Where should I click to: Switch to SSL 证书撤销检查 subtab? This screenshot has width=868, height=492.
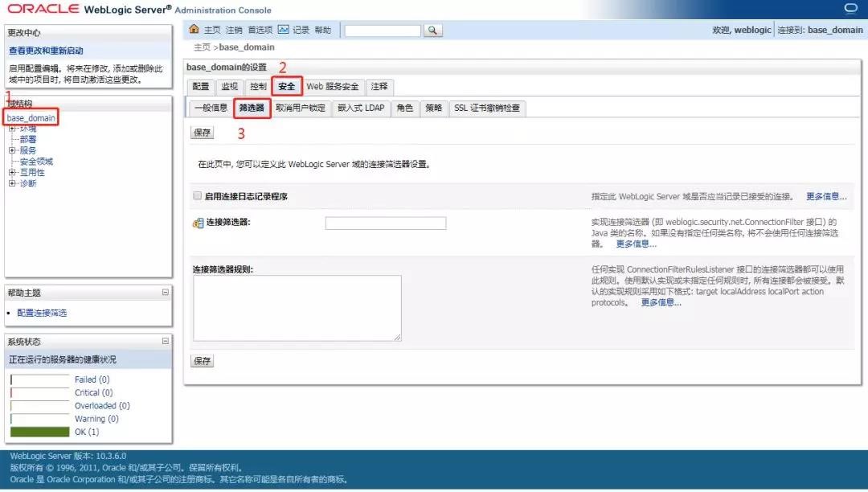tap(487, 108)
